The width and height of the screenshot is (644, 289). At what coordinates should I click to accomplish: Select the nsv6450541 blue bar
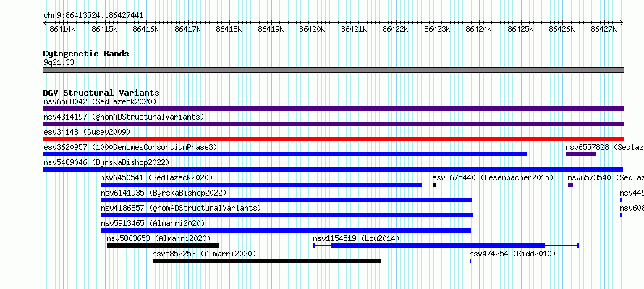point(261,185)
